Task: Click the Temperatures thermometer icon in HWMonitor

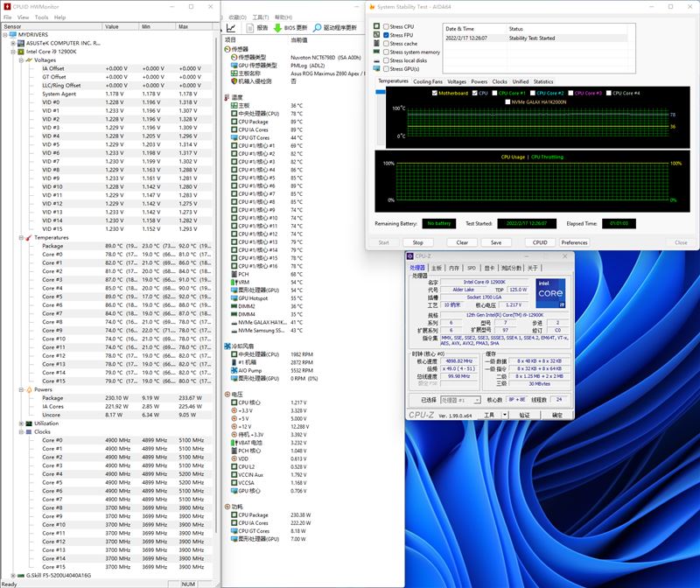Action: [29, 237]
